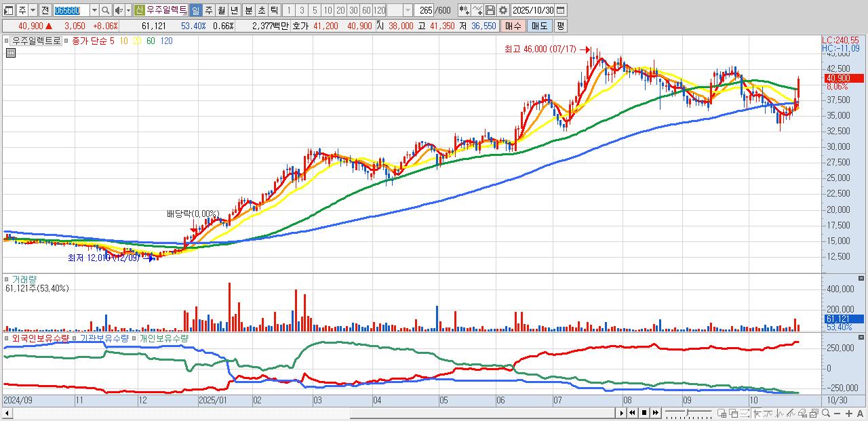Select the 초 second period tab
868x421 pixels.
click(261, 10)
